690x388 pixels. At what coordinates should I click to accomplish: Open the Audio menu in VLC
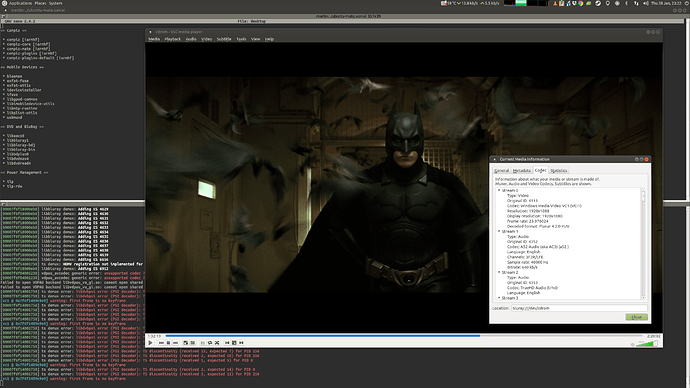tap(191, 39)
